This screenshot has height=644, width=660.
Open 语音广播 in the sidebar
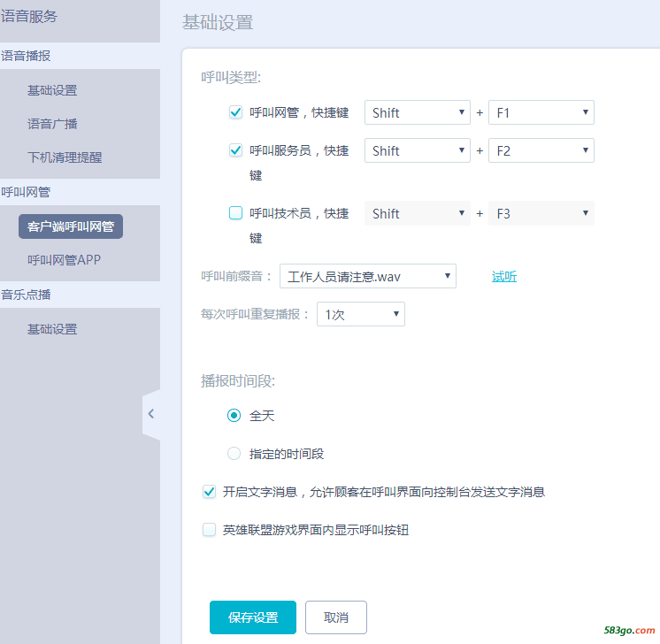pos(52,124)
